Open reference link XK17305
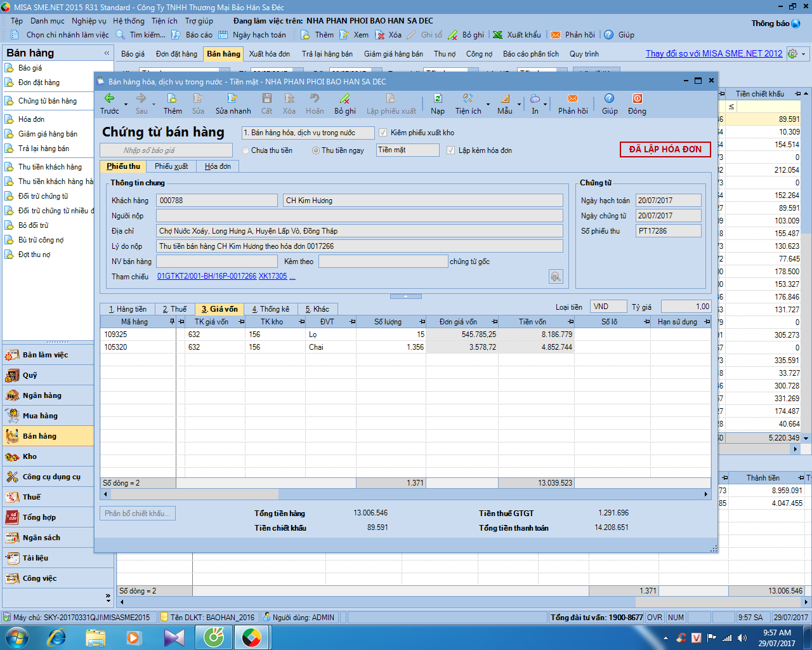Screen dimensions: 812x650 [x=273, y=276]
